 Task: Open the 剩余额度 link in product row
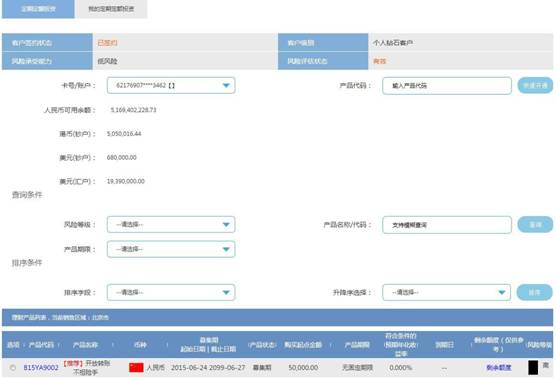[x=499, y=368]
